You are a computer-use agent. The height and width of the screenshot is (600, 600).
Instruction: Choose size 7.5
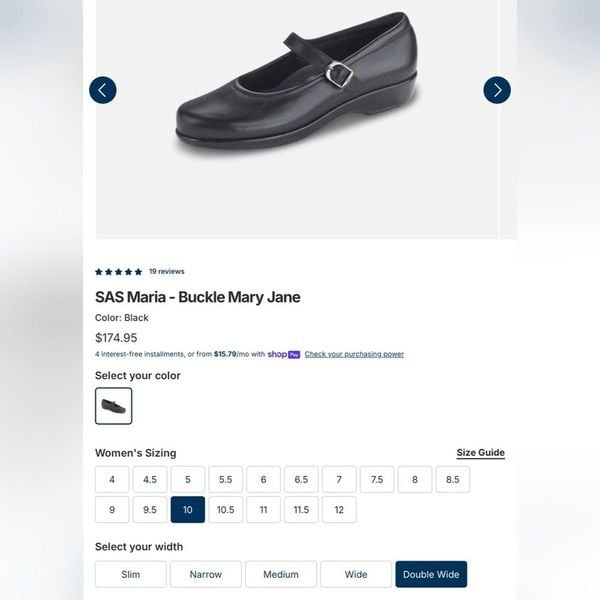377,479
